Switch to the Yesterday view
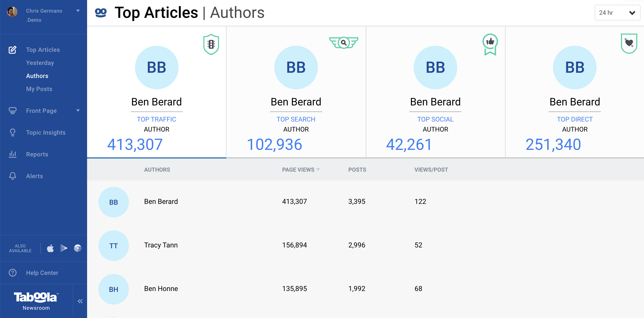Image resolution: width=644 pixels, height=318 pixels. pyautogui.click(x=40, y=63)
